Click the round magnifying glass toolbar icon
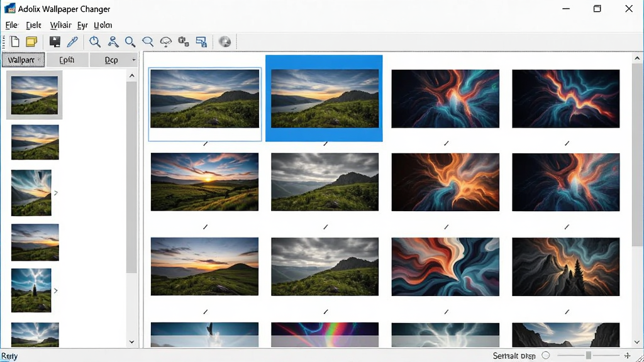Screen dimensions: 644x362 130,41
